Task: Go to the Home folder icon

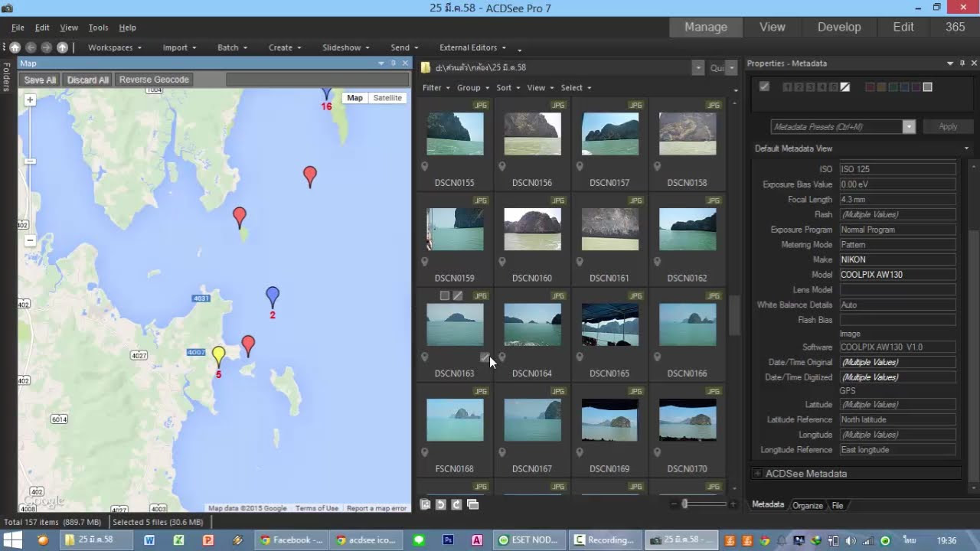Action: [x=15, y=47]
